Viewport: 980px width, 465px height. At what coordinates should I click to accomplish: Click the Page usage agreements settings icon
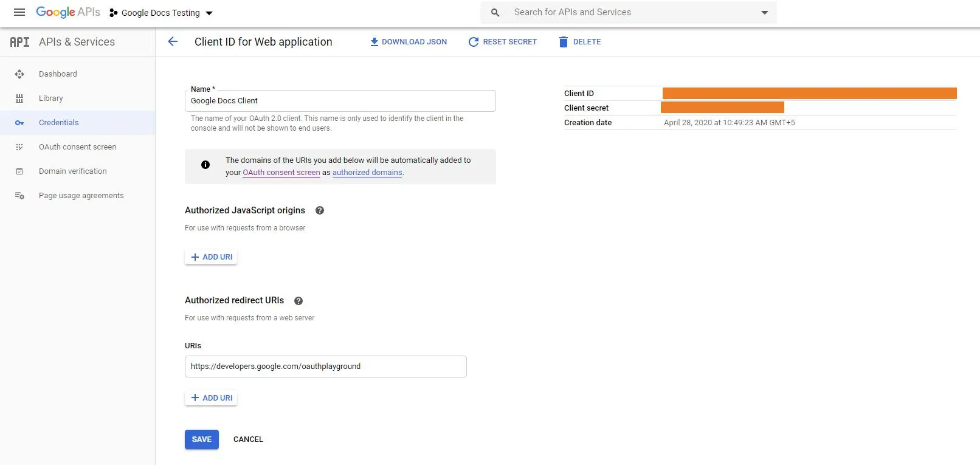[x=19, y=196]
